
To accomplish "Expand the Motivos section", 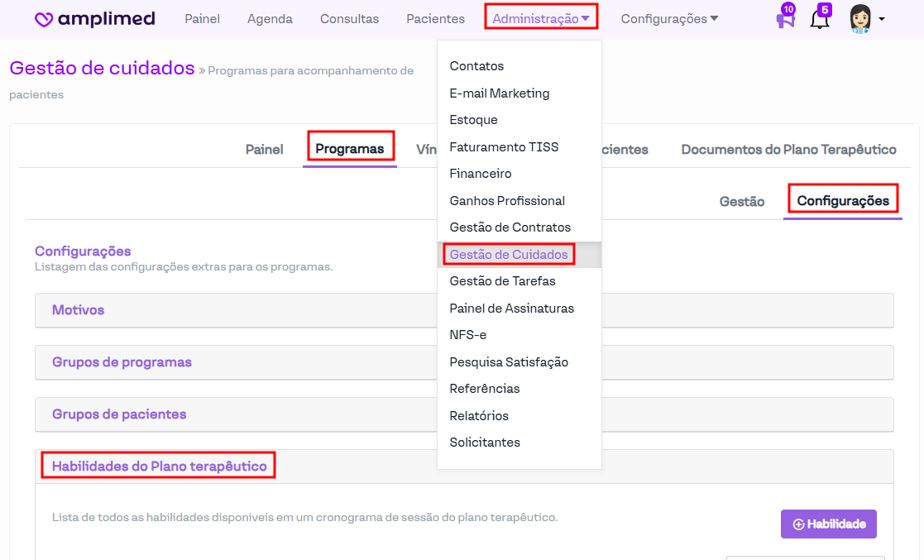I will click(79, 310).
